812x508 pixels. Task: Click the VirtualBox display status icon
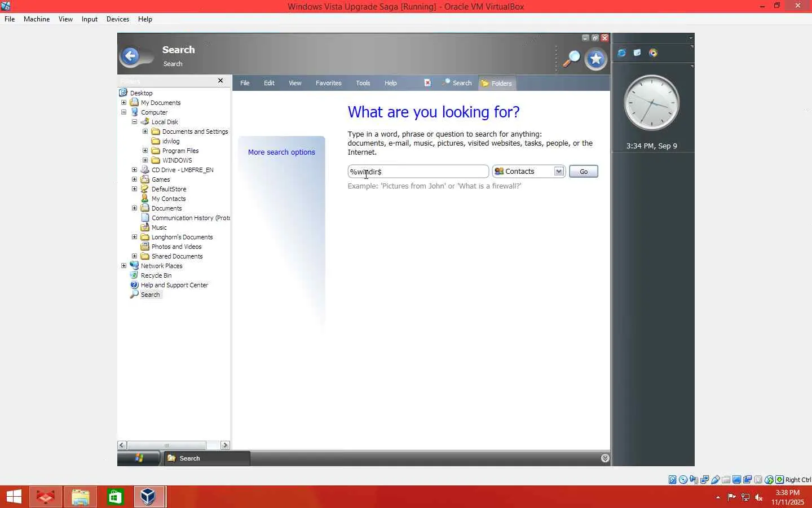(x=736, y=480)
